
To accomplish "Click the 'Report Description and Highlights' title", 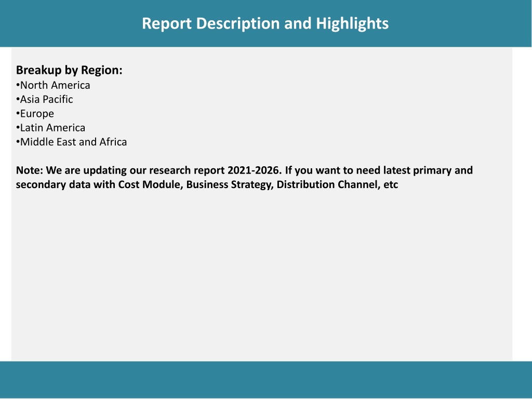I will click(x=265, y=23).
